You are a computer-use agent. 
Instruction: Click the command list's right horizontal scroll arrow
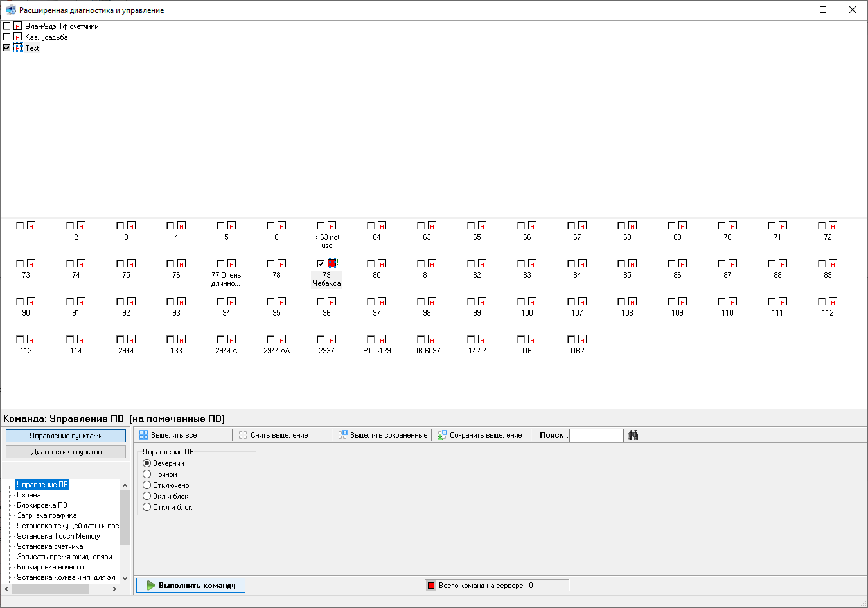coord(114,589)
